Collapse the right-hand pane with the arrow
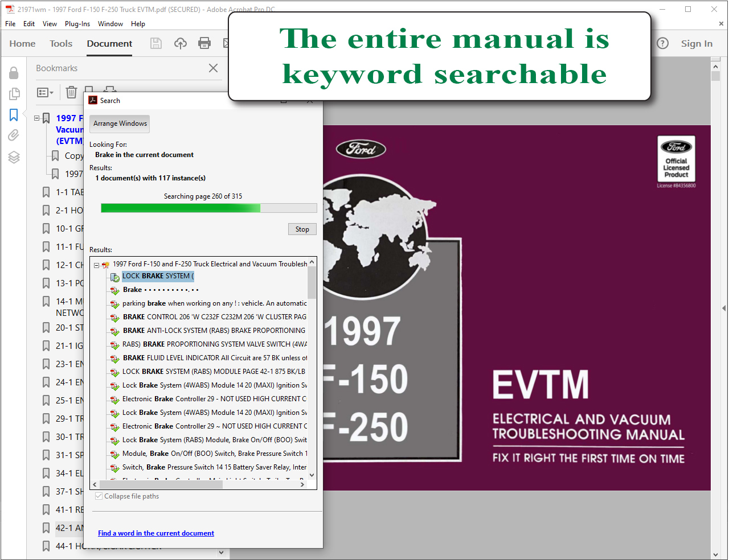 click(724, 308)
